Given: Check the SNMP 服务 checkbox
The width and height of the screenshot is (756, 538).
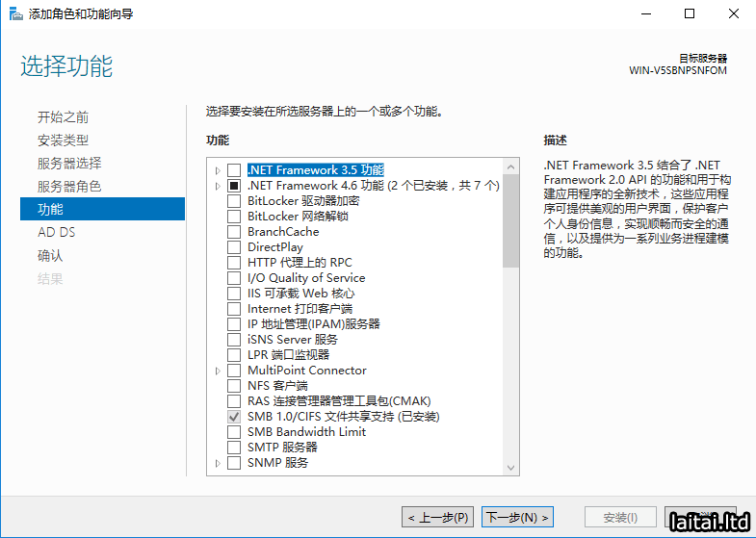Looking at the screenshot, I should coord(234,463).
